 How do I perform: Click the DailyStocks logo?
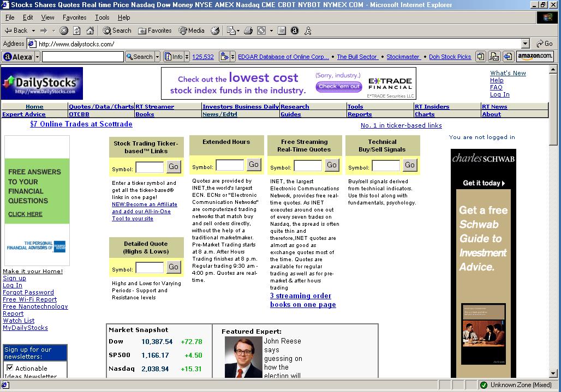click(42, 83)
